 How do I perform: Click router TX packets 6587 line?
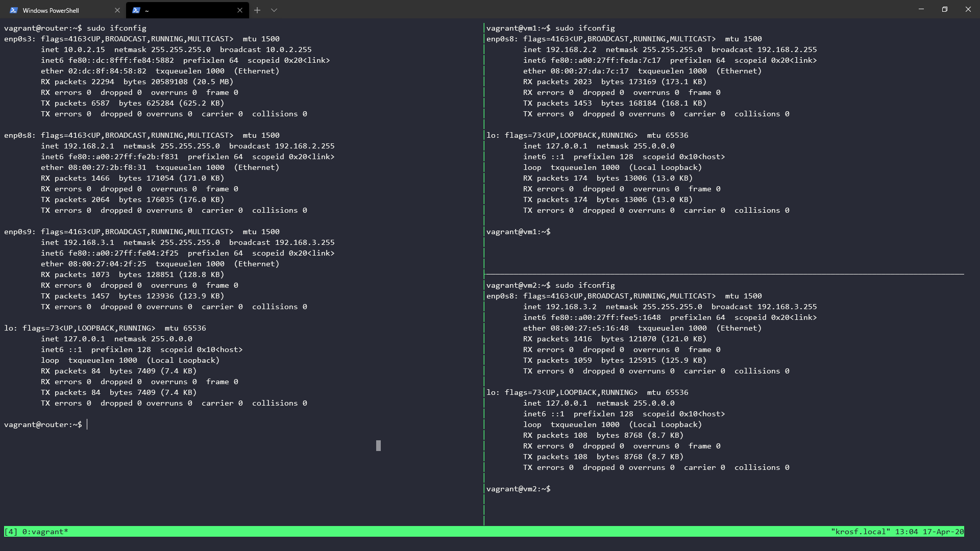(133, 103)
